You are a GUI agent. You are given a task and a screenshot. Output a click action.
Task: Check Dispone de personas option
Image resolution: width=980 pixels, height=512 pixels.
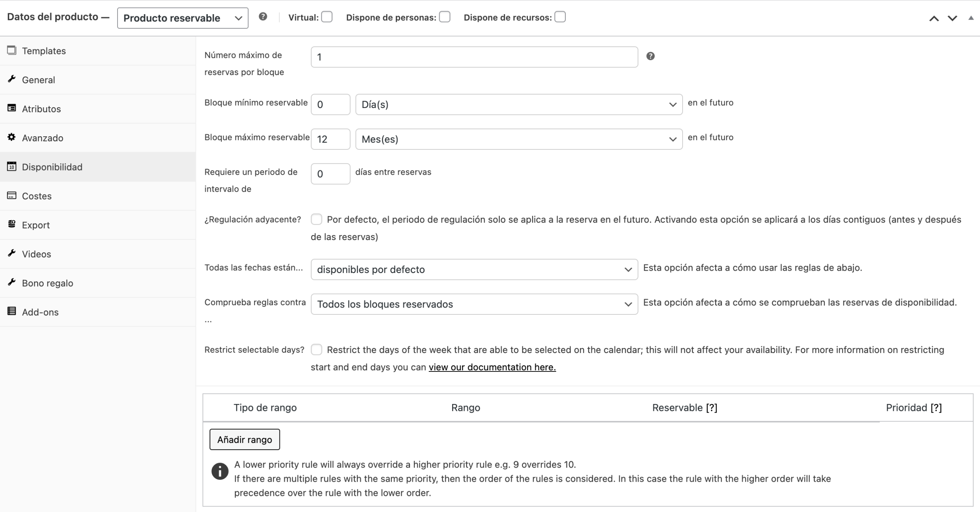[444, 17]
